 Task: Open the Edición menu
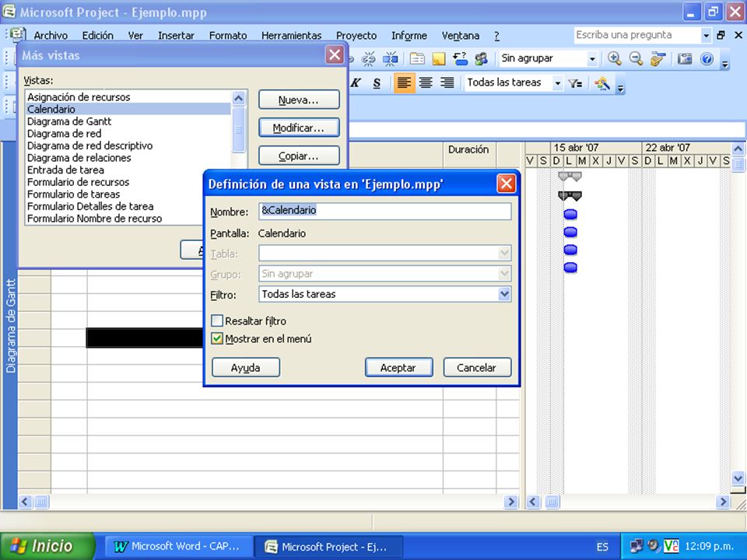pos(98,35)
